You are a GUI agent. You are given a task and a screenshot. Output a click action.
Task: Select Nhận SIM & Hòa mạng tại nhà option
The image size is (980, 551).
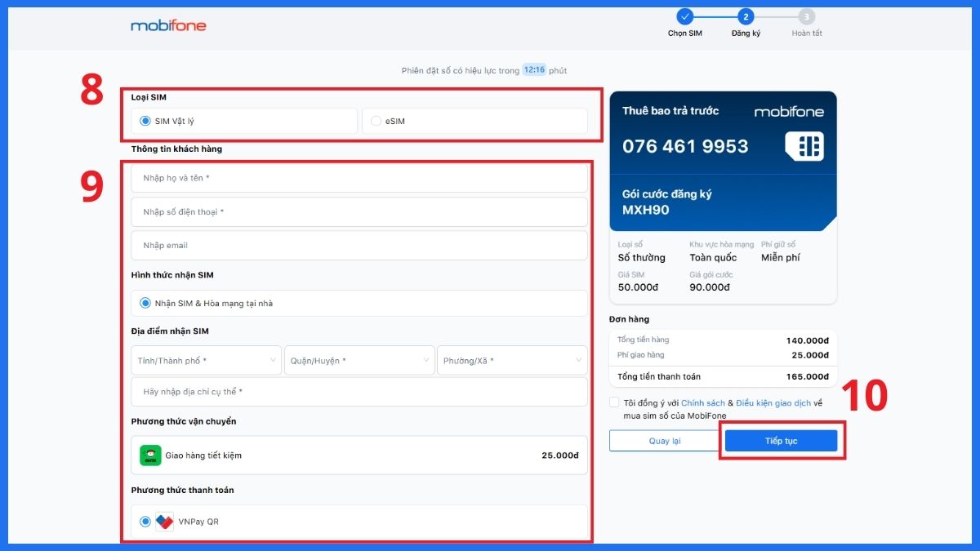click(x=144, y=303)
